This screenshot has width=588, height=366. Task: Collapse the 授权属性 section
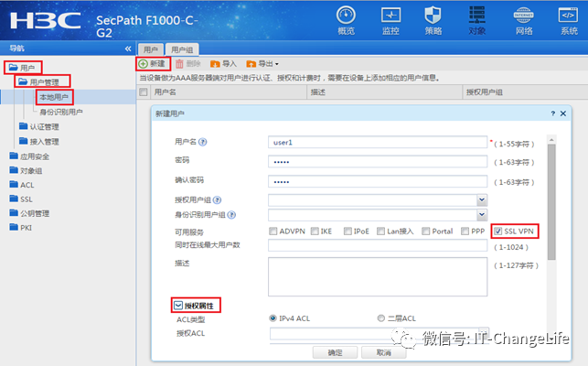178,306
